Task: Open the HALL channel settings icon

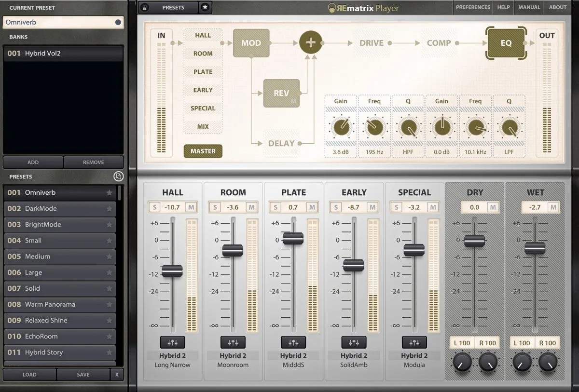Action: pyautogui.click(x=172, y=342)
